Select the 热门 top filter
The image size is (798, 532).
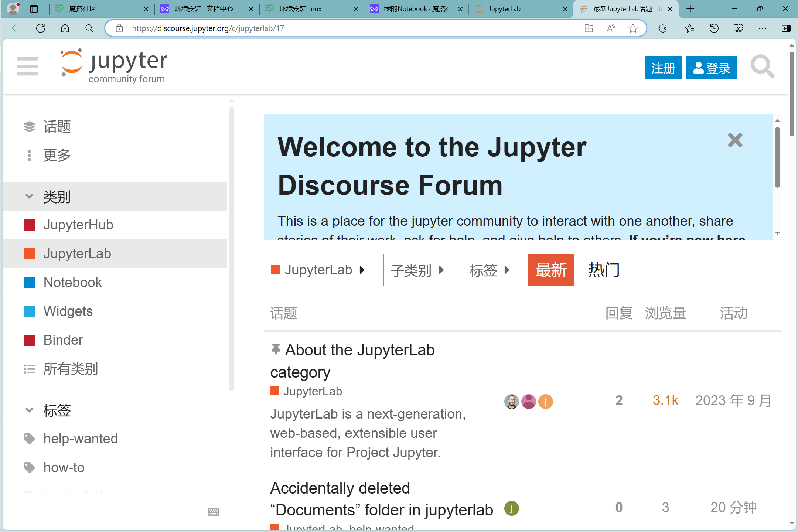tap(604, 270)
